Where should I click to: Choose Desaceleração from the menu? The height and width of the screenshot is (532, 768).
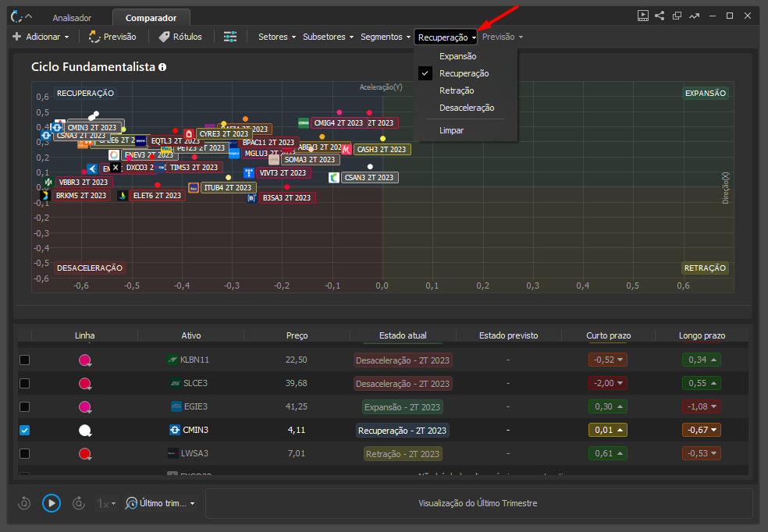click(467, 108)
